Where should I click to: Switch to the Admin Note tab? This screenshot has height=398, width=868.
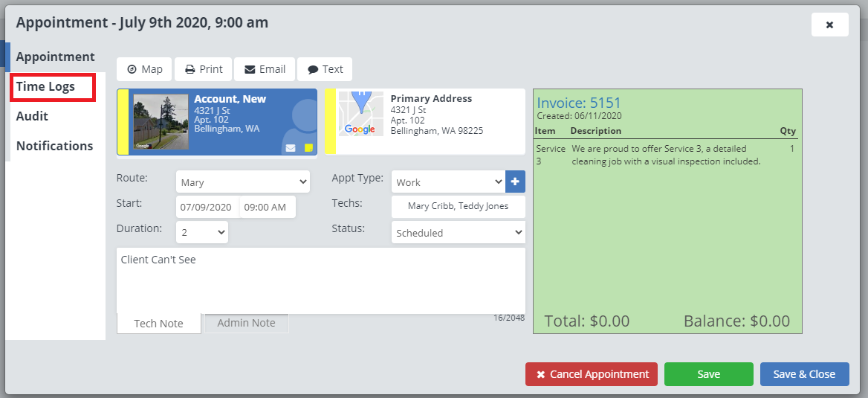pos(246,323)
